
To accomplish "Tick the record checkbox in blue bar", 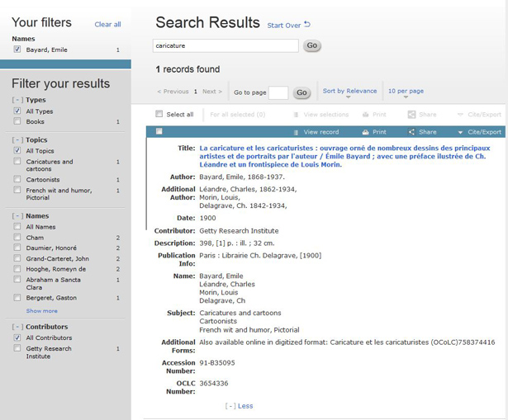I will pyautogui.click(x=159, y=131).
